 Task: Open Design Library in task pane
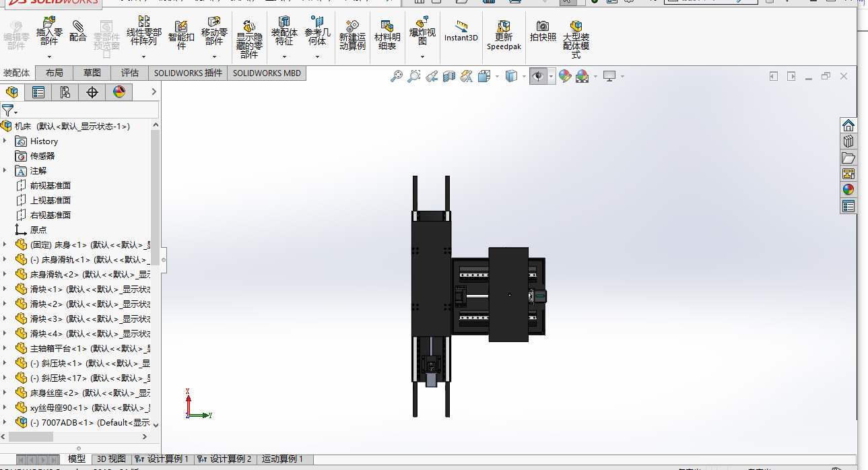tap(848, 141)
